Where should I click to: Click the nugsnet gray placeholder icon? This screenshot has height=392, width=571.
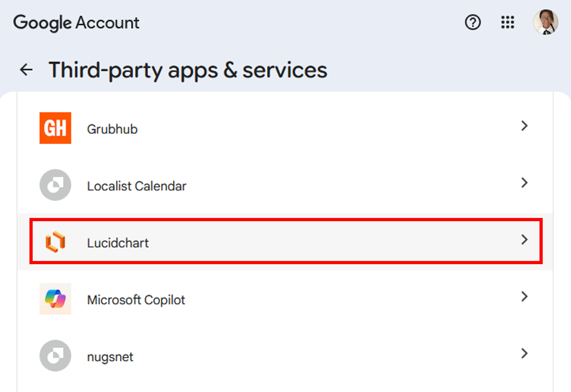55,356
